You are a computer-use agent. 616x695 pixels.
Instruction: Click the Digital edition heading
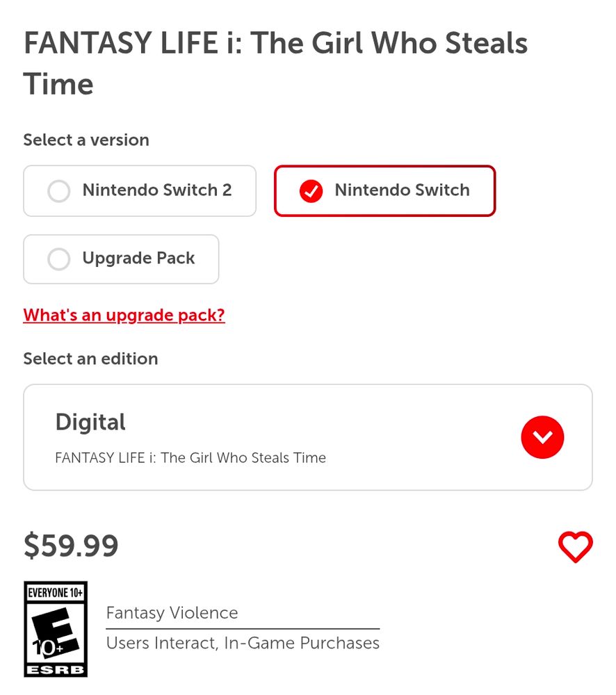(90, 422)
